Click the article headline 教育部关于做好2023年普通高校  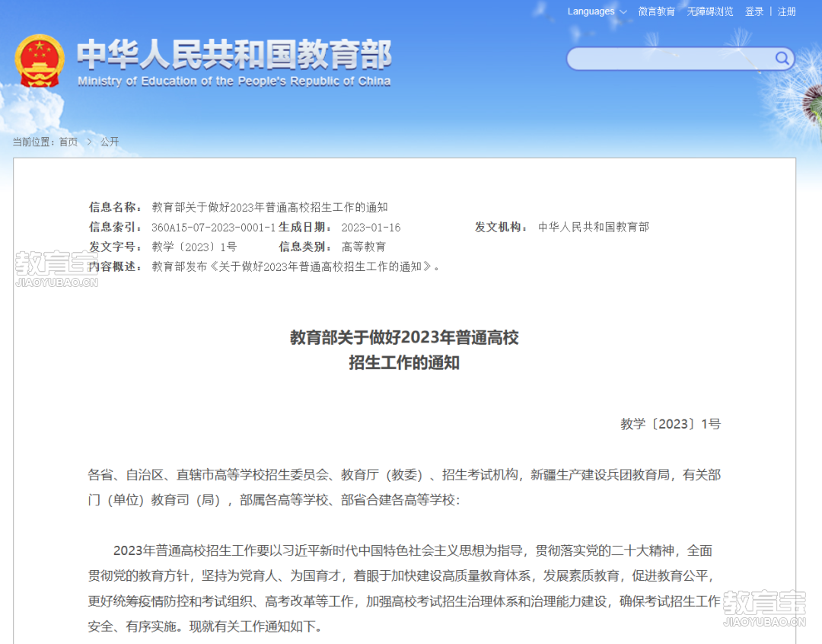coord(404,337)
